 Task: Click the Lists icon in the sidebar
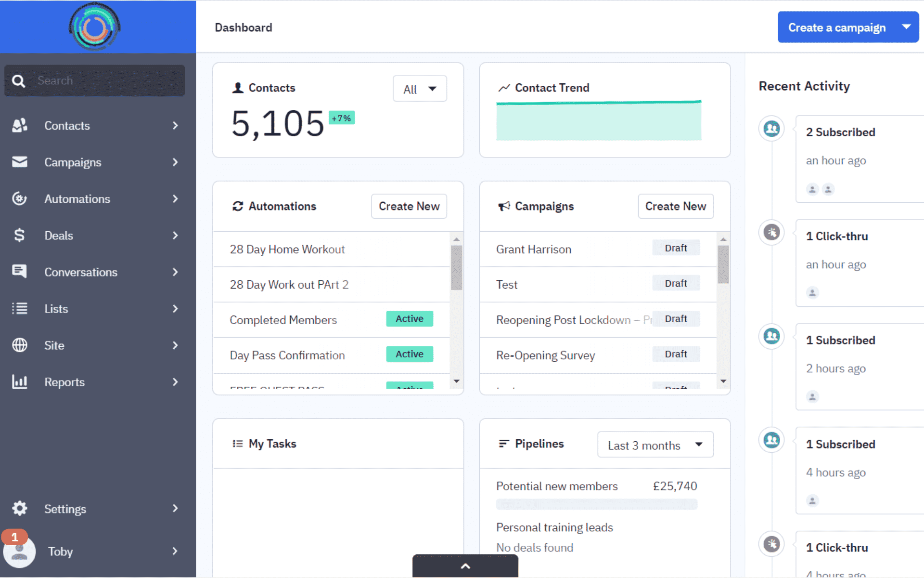[19, 308]
